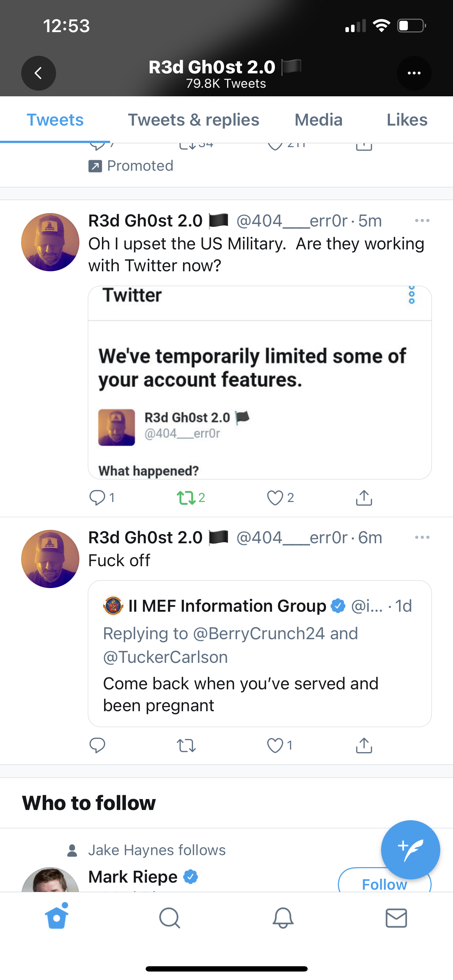The width and height of the screenshot is (453, 980).
Task: Reply to the 'Fuck off' tweet
Action: (x=97, y=746)
